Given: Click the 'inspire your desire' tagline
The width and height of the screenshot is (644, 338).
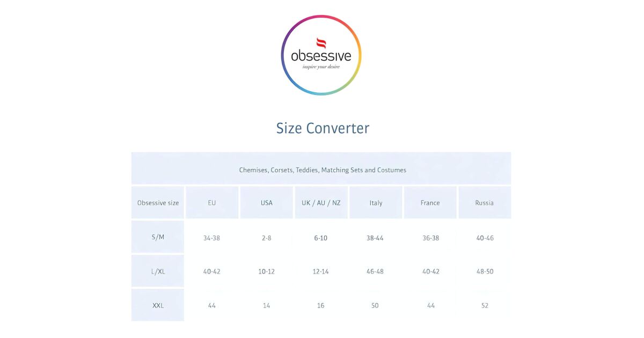Looking at the screenshot, I should [x=321, y=67].
